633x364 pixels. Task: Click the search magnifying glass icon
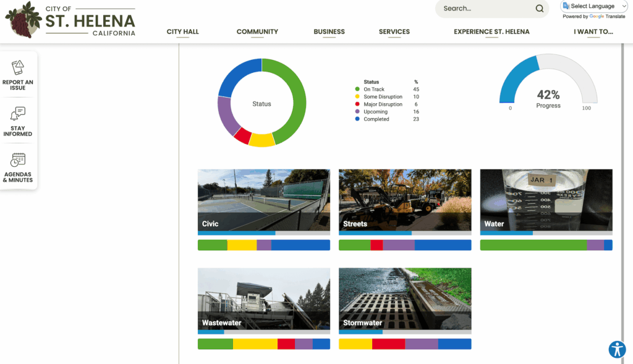(x=539, y=9)
